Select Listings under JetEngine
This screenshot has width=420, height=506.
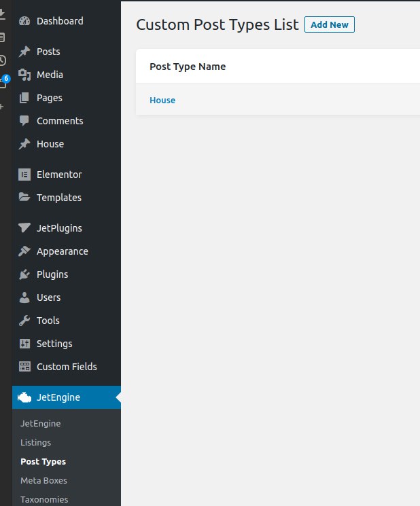point(36,442)
